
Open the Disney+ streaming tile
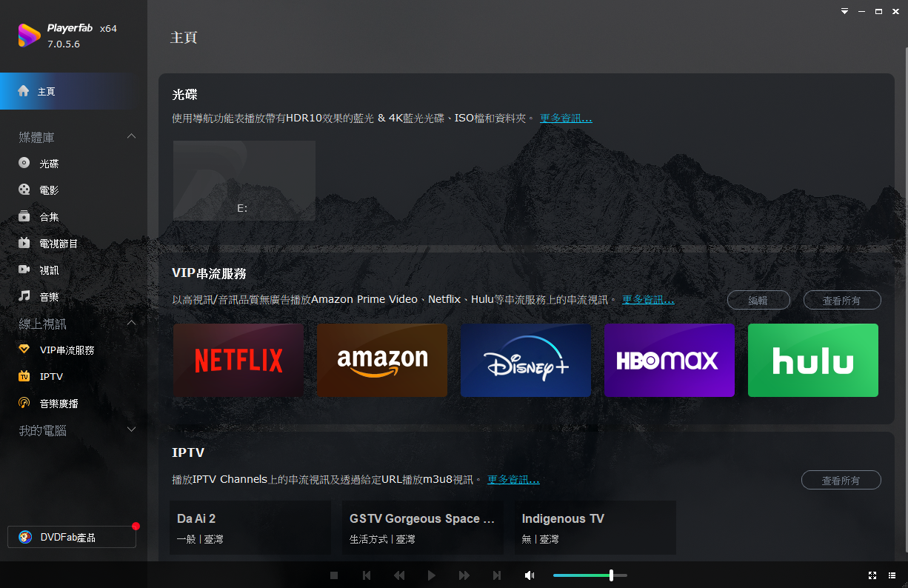[x=526, y=360]
